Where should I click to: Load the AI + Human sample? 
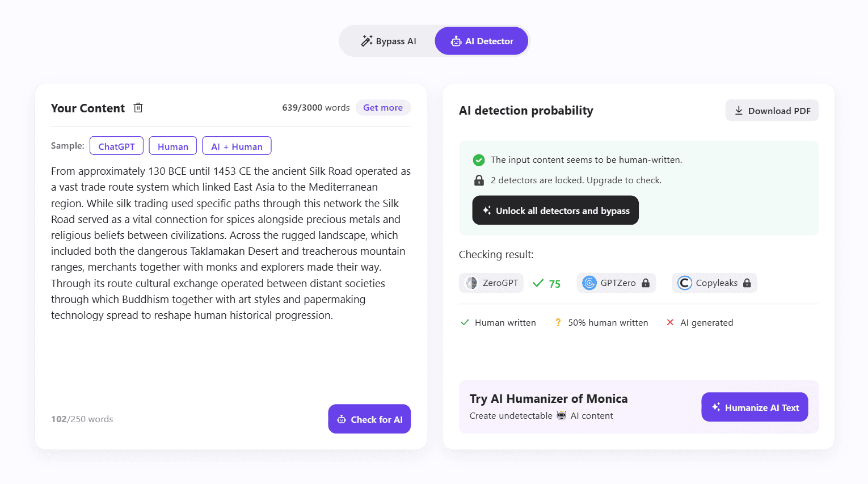(x=237, y=146)
